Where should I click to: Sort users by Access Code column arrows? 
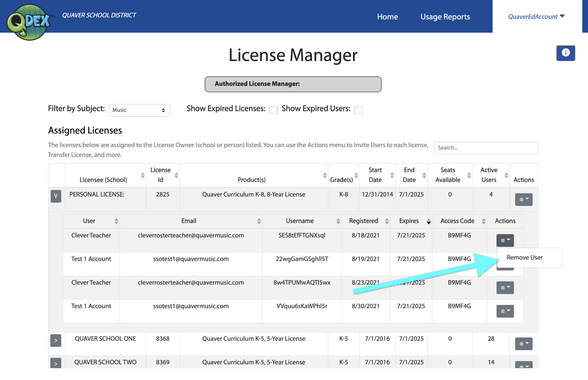click(484, 221)
